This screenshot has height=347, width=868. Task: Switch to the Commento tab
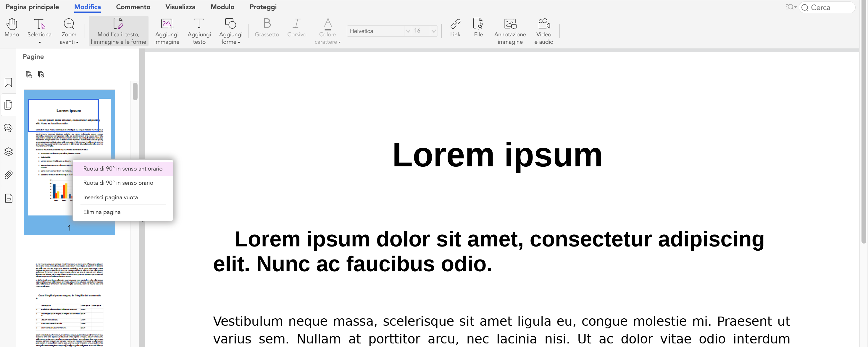(x=133, y=7)
